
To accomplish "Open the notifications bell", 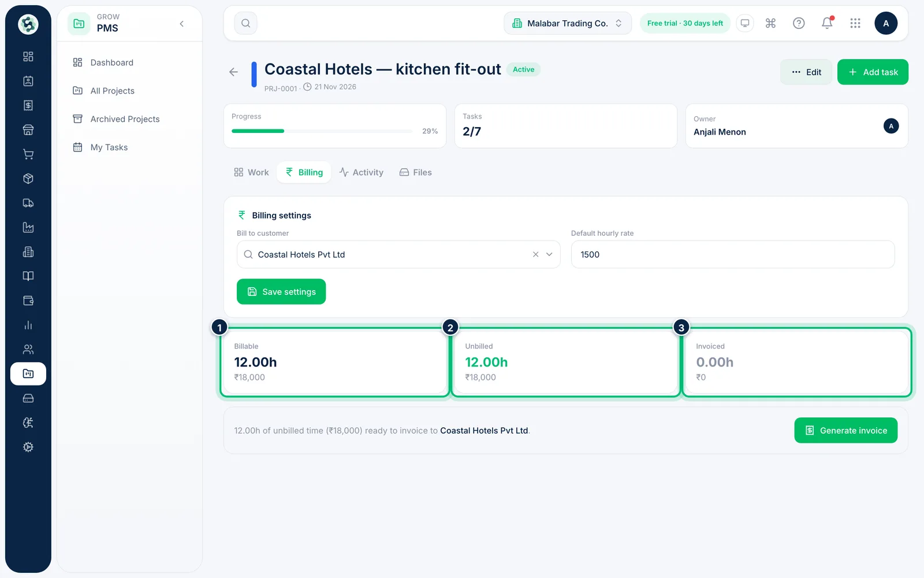I will coord(827,23).
